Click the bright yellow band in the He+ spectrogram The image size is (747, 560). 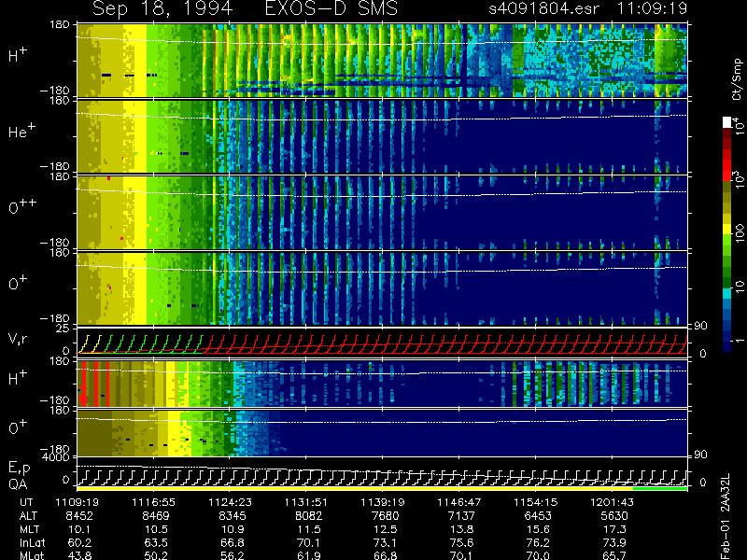click(x=139, y=136)
